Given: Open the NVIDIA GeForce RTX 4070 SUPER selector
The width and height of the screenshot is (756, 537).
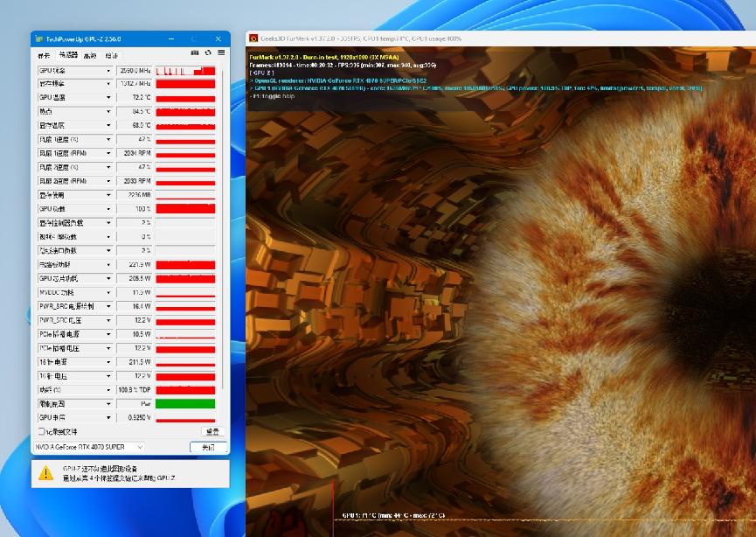Looking at the screenshot, I should [89, 447].
